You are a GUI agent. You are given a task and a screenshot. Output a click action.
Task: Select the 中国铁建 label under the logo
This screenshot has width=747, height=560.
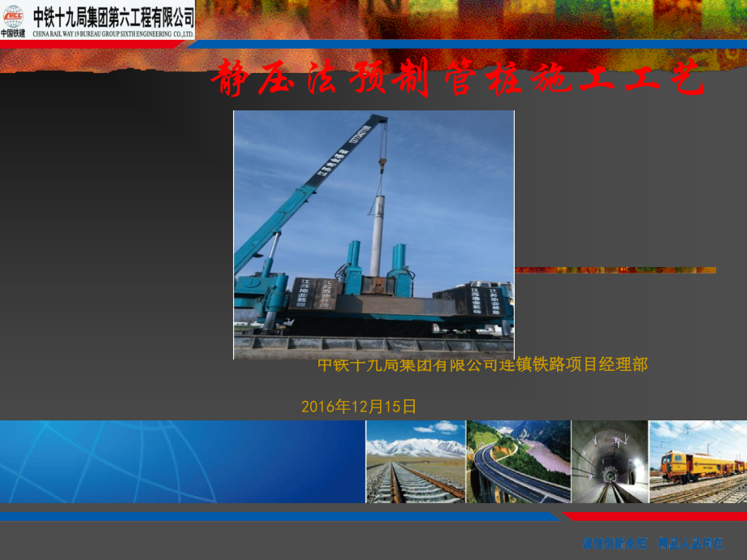[13, 33]
